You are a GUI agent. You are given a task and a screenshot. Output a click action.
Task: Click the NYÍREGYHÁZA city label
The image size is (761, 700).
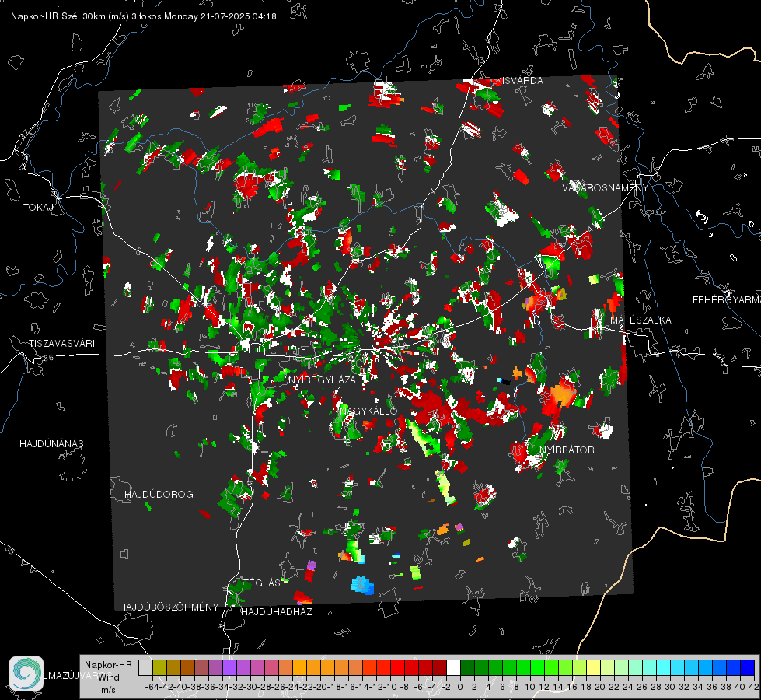pos(322,380)
